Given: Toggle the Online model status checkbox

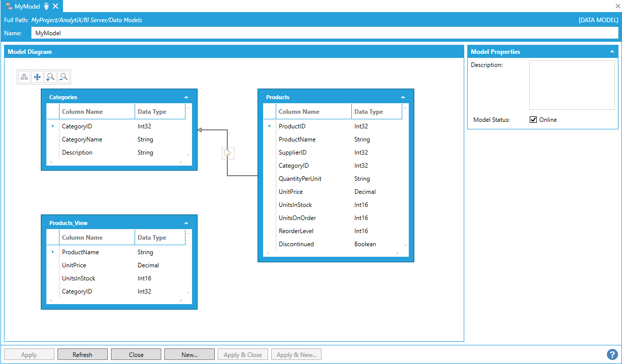Looking at the screenshot, I should point(533,120).
